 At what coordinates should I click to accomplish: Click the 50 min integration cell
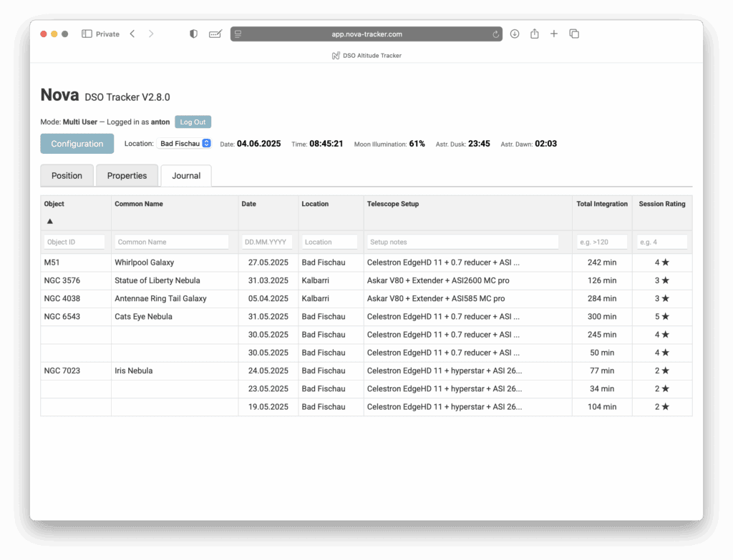pos(602,353)
